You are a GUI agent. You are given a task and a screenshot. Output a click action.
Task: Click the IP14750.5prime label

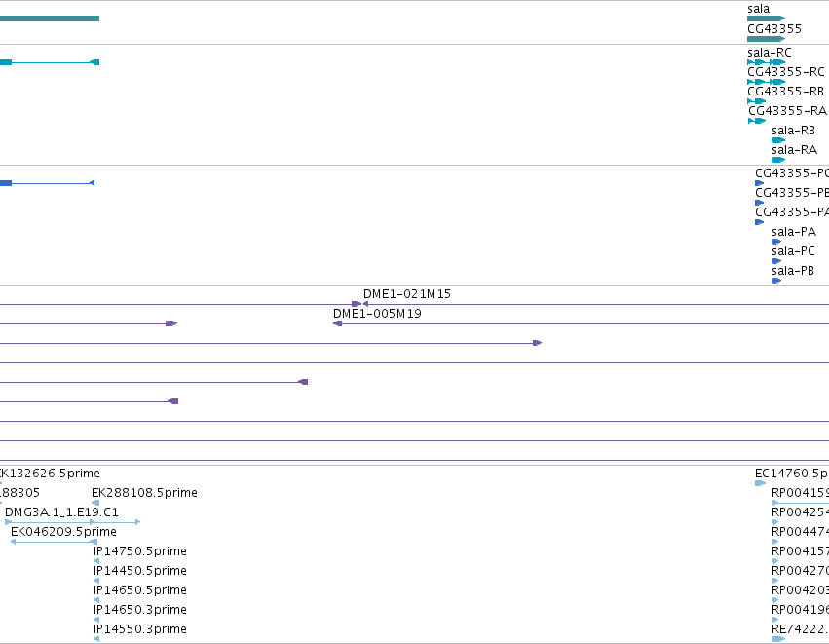point(140,550)
